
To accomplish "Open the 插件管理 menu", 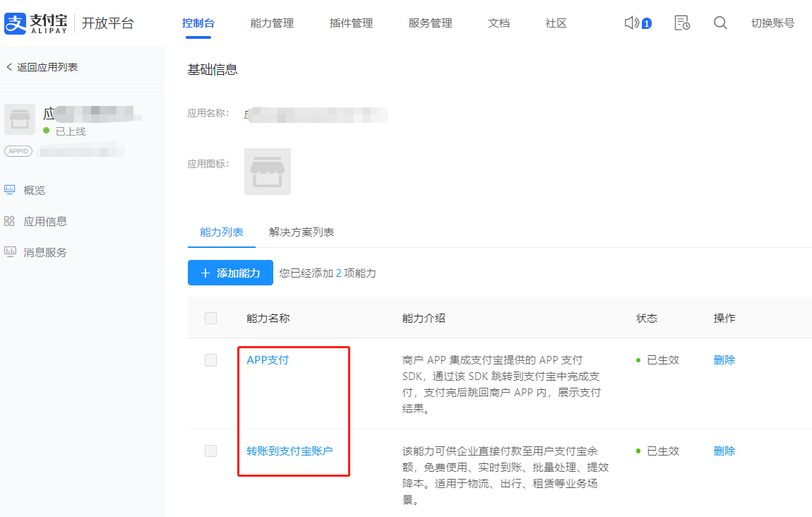I will [x=351, y=23].
